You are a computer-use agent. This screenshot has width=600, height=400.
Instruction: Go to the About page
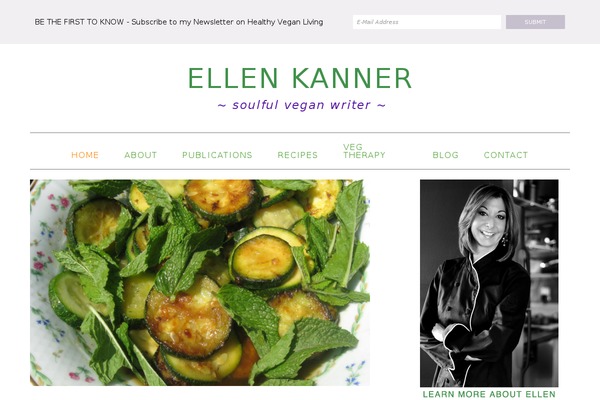click(x=140, y=155)
